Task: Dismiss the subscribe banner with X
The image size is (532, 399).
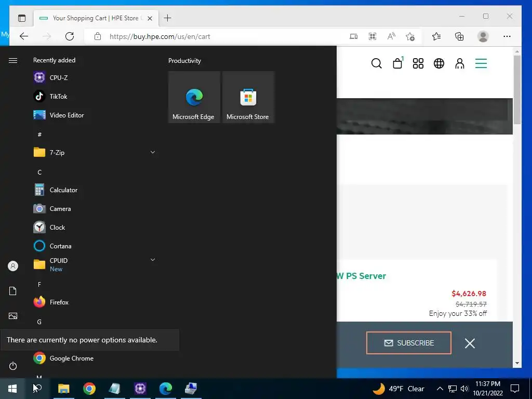Action: 470,343
